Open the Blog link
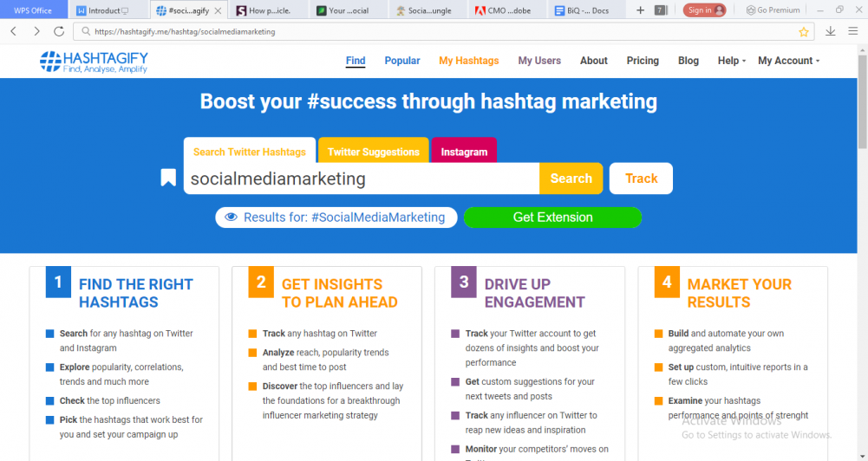This screenshot has height=461, width=868. [x=689, y=61]
